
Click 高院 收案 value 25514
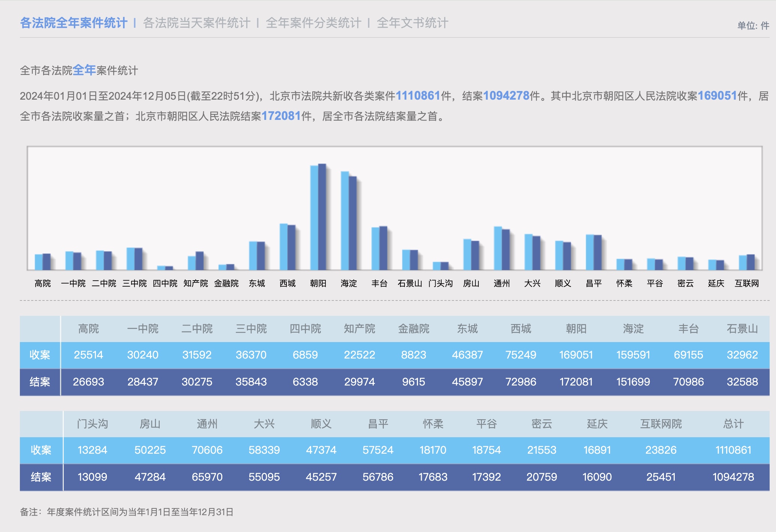[88, 355]
